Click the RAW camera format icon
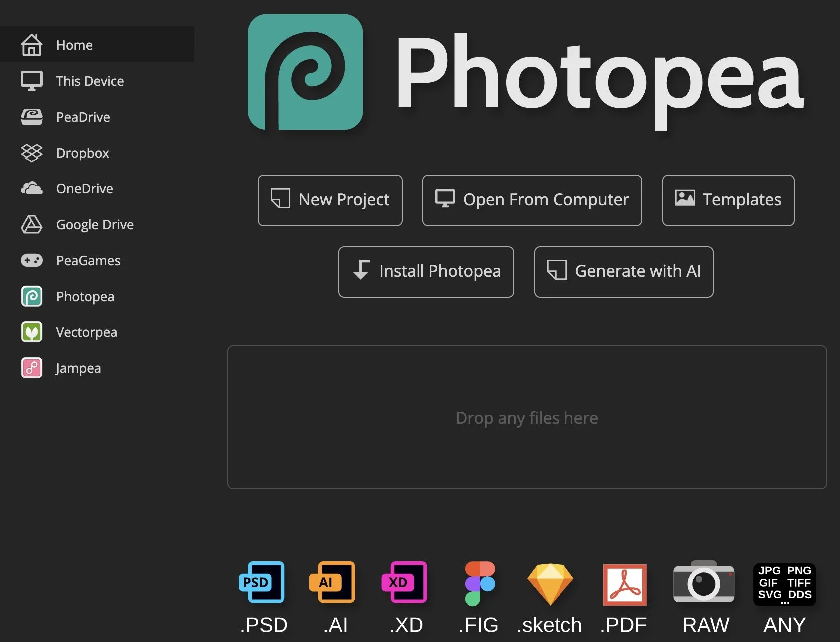Image resolution: width=840 pixels, height=642 pixels. tap(703, 581)
